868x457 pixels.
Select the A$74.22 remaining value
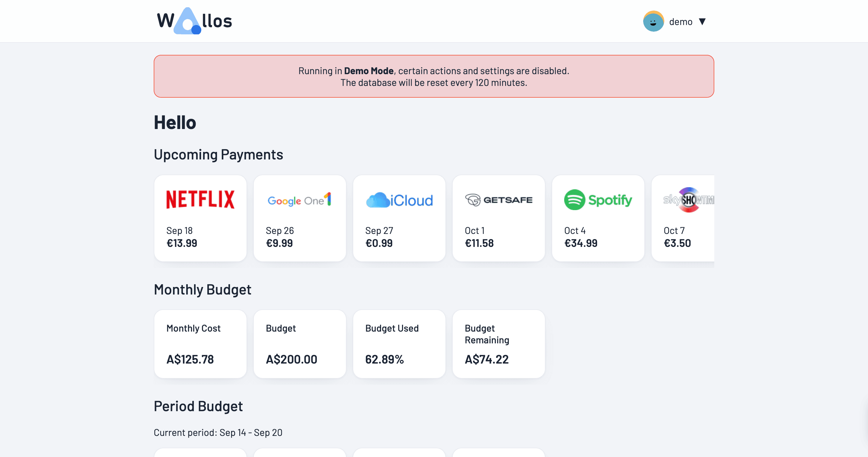point(486,359)
